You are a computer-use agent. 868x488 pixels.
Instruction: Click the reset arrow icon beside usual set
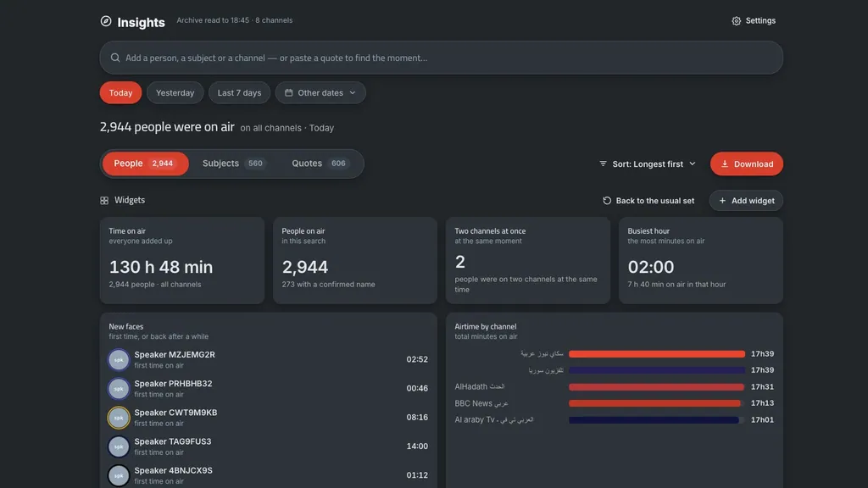pos(607,200)
